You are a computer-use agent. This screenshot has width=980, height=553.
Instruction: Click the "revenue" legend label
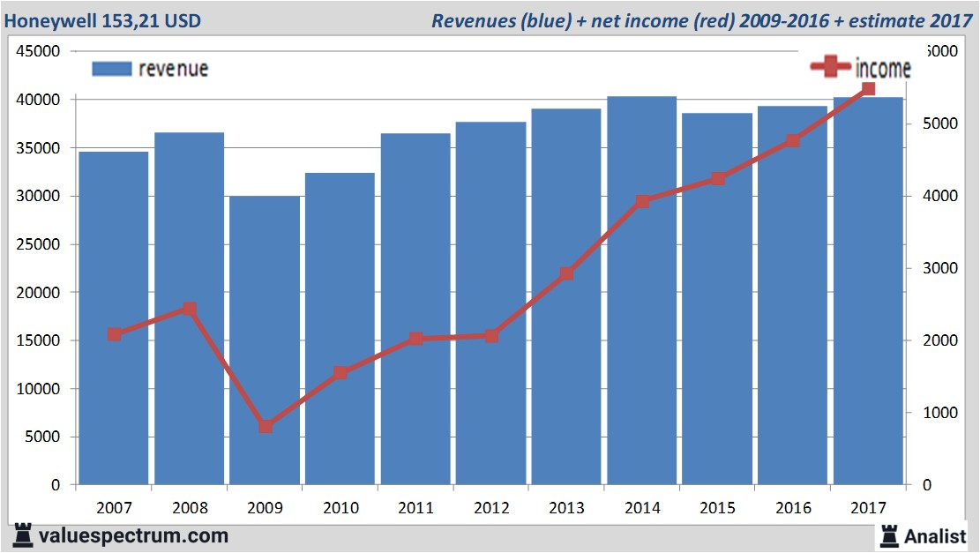173,69
